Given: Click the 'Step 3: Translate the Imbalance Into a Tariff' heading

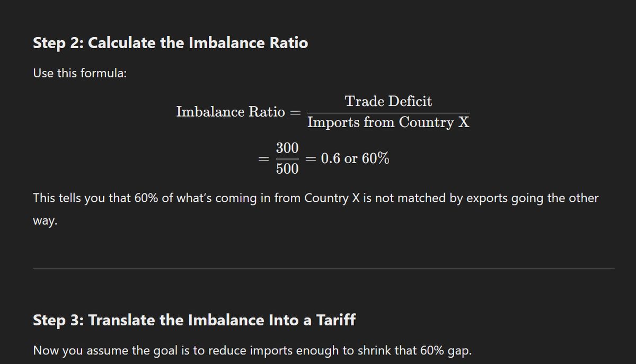Looking at the screenshot, I should point(195,320).
